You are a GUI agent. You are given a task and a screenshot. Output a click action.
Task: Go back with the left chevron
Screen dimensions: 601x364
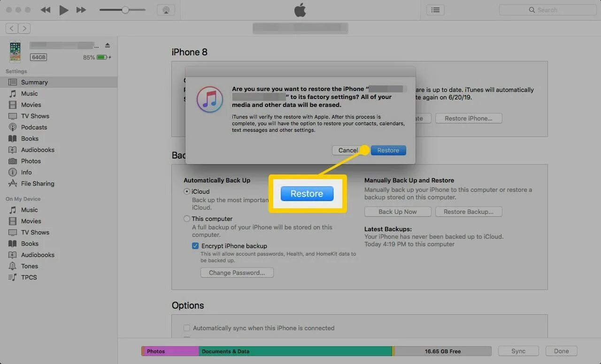(12, 29)
